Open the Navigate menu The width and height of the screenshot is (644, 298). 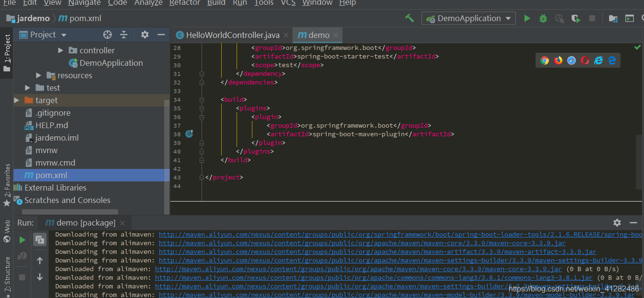pos(84,3)
